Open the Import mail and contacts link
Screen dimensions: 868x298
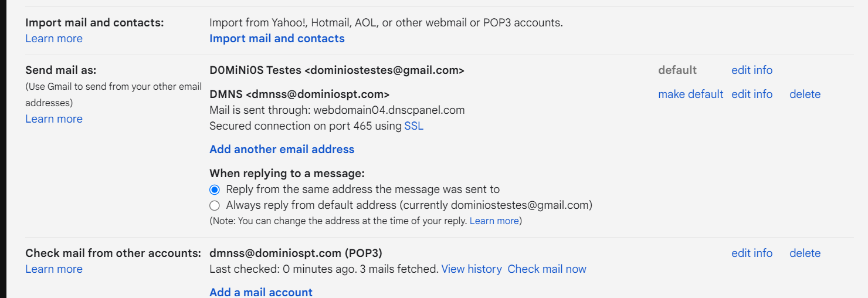point(277,39)
